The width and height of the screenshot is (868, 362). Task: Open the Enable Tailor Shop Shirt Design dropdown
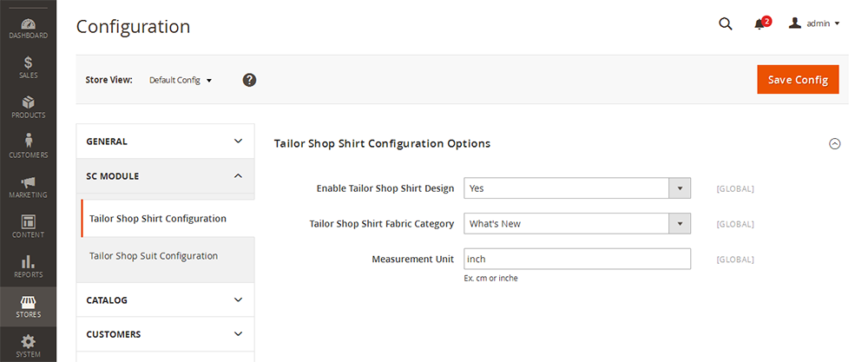[x=577, y=188]
